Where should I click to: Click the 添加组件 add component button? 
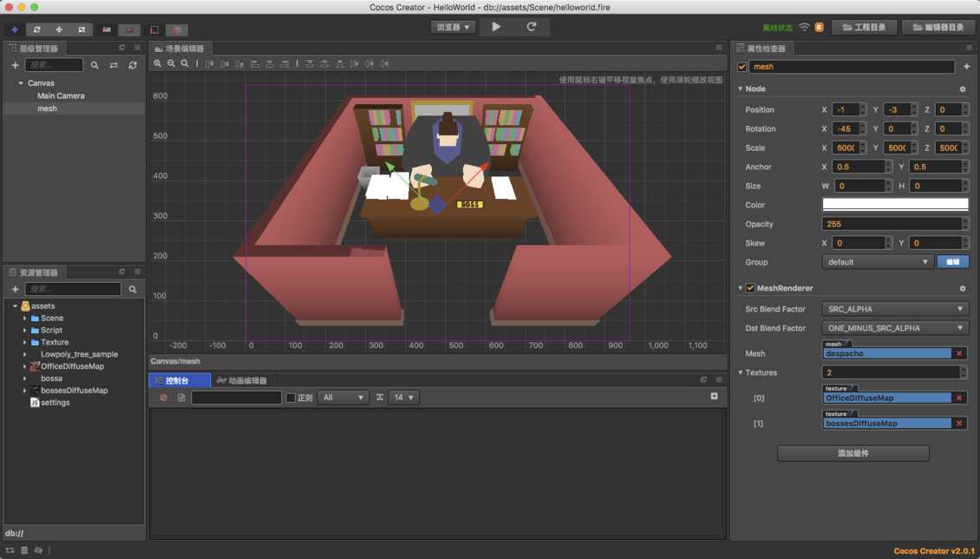point(853,453)
